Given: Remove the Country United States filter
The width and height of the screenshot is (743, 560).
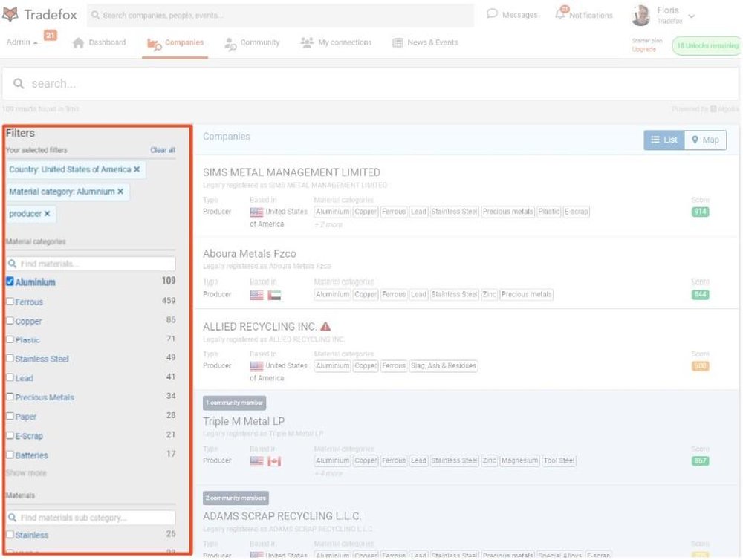Looking at the screenshot, I should pyautogui.click(x=137, y=169).
